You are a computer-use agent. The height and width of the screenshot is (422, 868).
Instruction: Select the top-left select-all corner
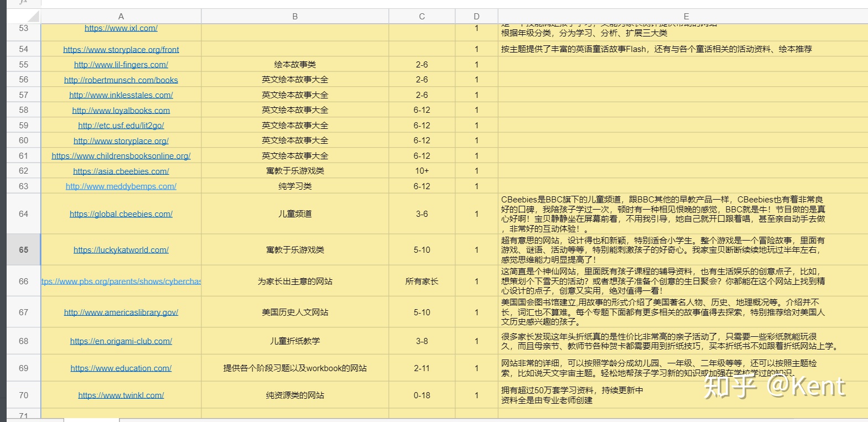pos(23,17)
